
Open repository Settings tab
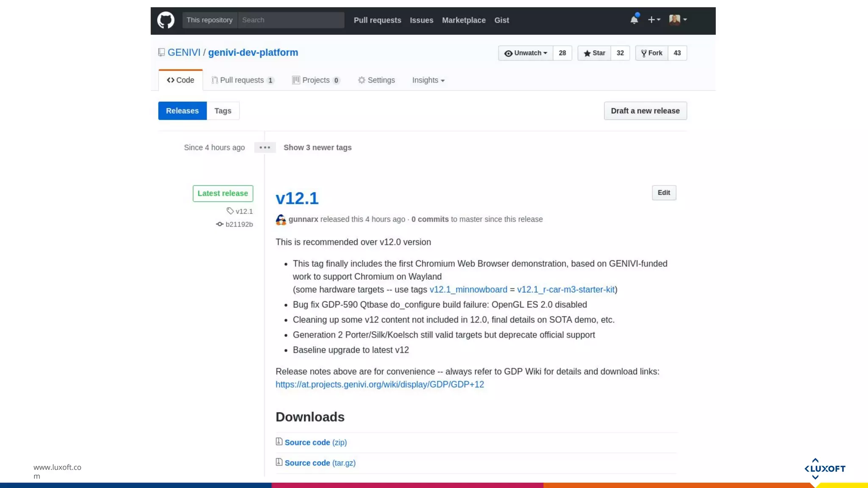[376, 80]
